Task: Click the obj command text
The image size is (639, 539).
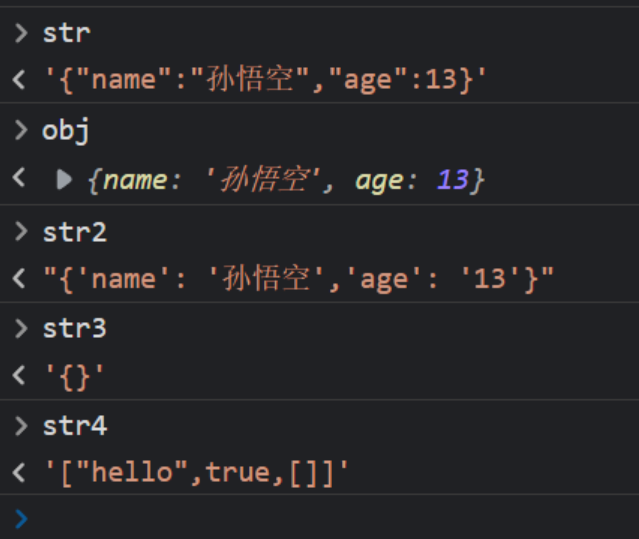Action: pyautogui.click(x=66, y=131)
